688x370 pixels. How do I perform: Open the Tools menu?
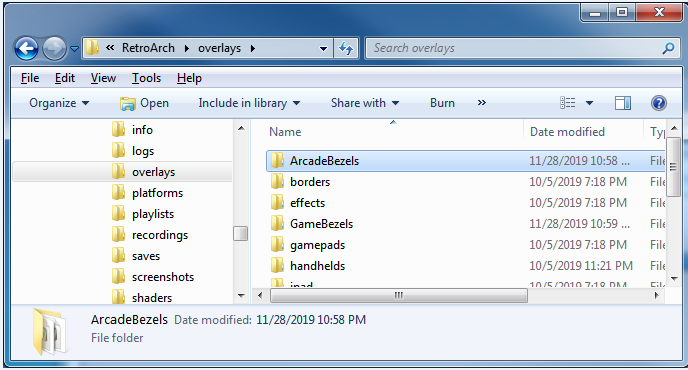[147, 78]
